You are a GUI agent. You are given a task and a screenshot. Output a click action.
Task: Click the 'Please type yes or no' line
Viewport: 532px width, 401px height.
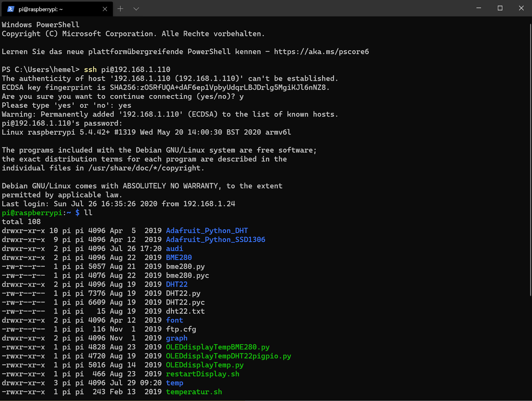[66, 105]
